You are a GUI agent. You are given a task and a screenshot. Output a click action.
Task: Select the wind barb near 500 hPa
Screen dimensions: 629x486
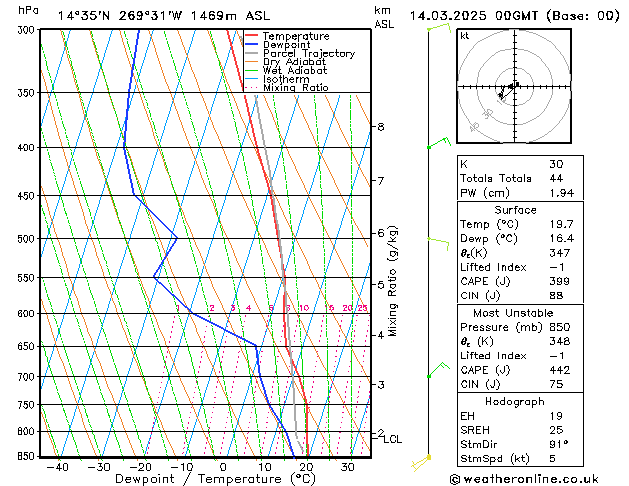tap(437, 239)
